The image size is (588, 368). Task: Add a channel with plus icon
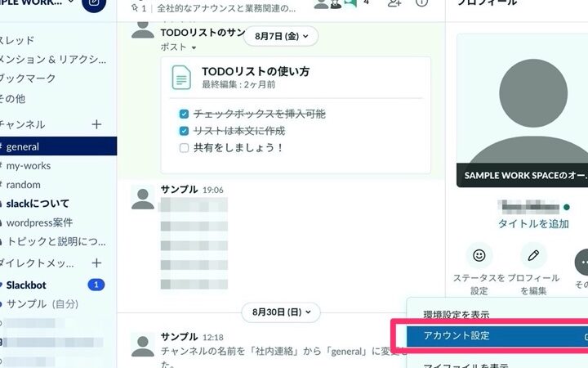click(96, 124)
